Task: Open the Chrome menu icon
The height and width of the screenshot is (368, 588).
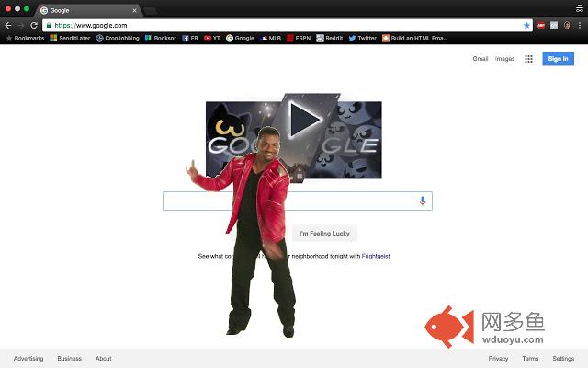Action: pos(580,26)
